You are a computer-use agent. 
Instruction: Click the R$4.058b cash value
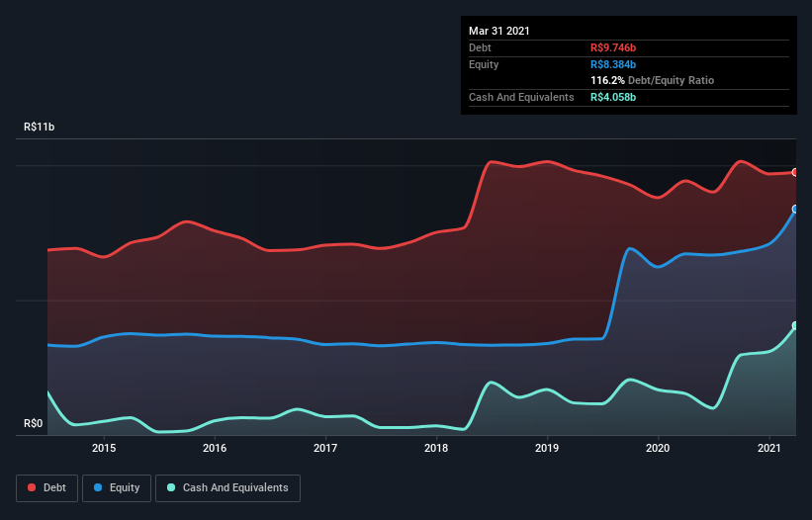pyautogui.click(x=613, y=97)
